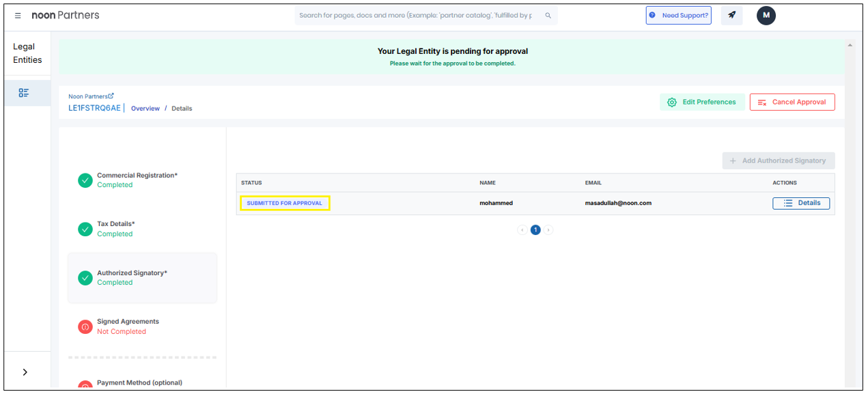Go to next page arrow

pos(548,230)
